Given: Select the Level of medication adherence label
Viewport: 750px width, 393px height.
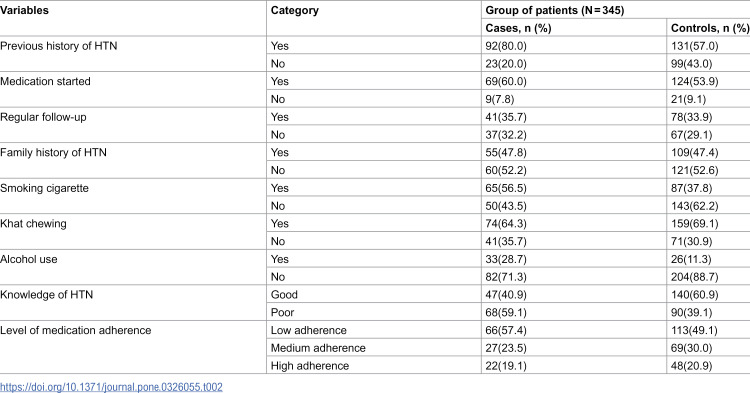Looking at the screenshot, I should (x=76, y=330).
